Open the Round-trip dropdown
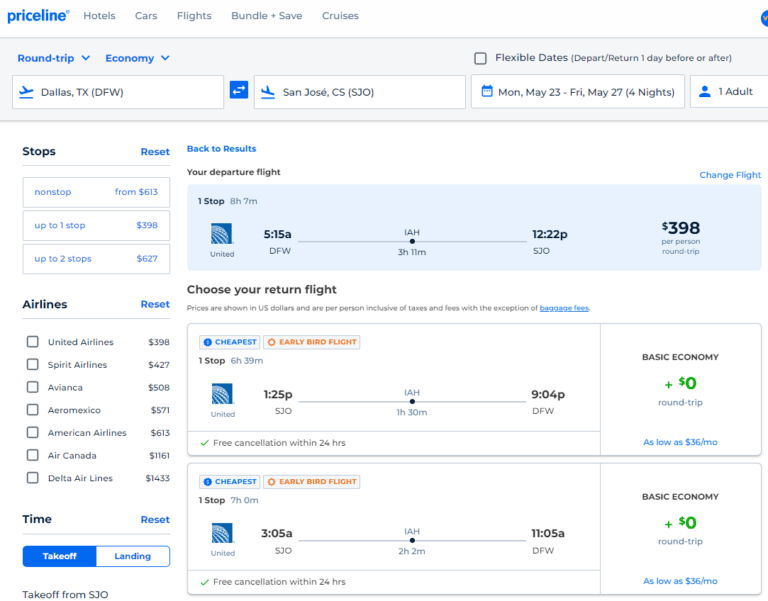768x601 pixels. pos(54,59)
